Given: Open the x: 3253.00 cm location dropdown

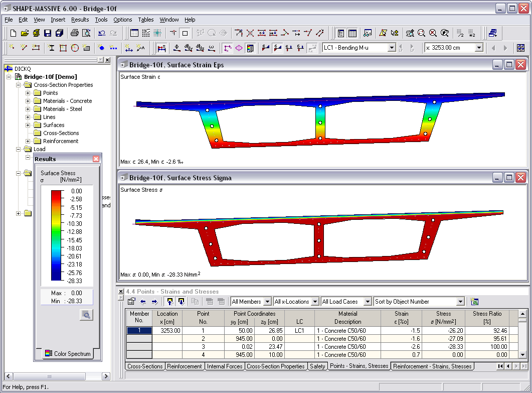Looking at the screenshot, I should click(x=479, y=48).
